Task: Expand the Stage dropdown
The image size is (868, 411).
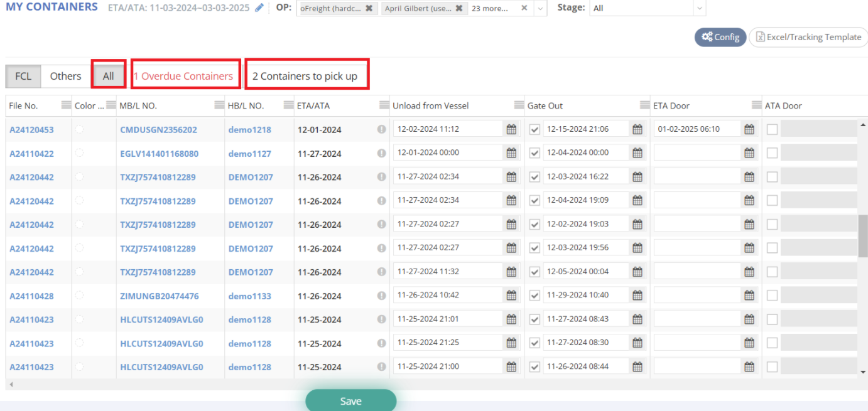Action: tap(699, 8)
